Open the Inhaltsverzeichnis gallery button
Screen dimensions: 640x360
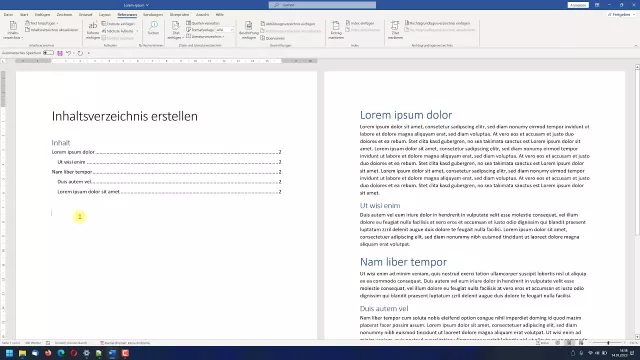(x=13, y=30)
